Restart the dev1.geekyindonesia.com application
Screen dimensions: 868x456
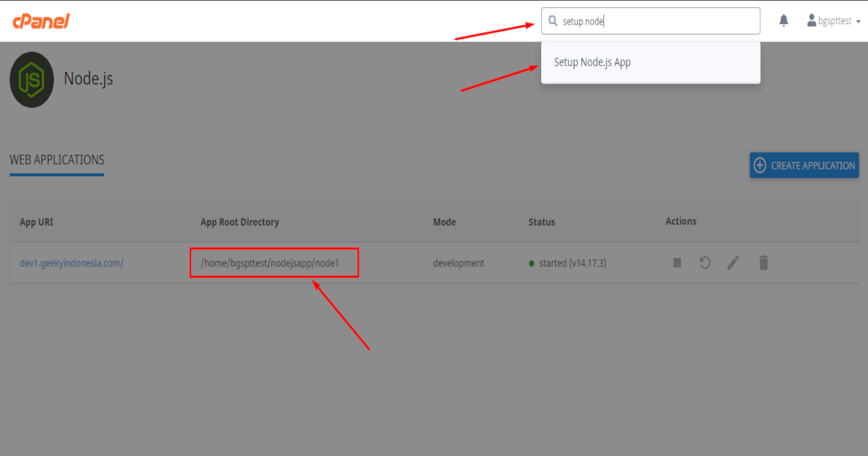(x=705, y=263)
